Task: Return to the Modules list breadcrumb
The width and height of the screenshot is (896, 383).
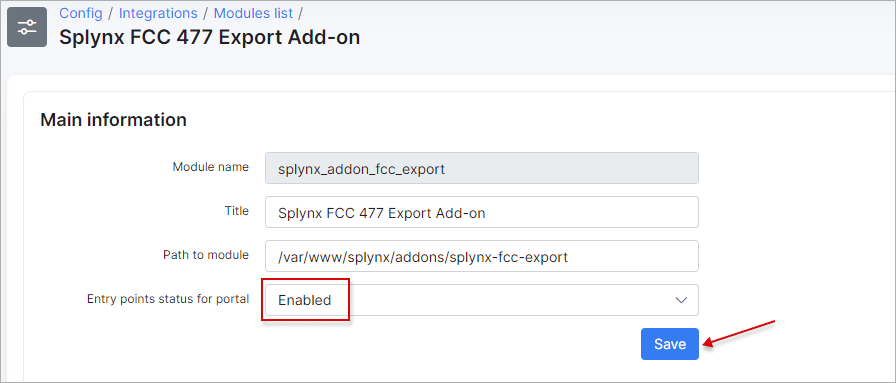Action: click(x=253, y=13)
